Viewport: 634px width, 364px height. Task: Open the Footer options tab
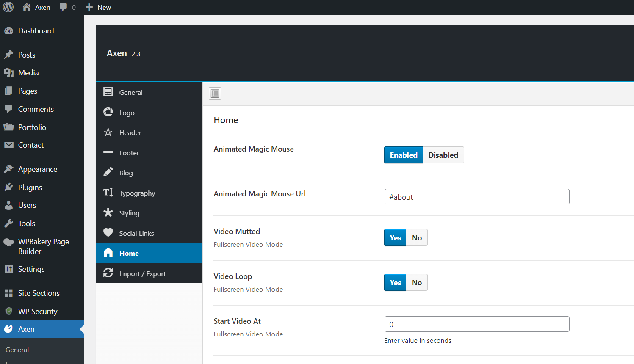(149, 153)
